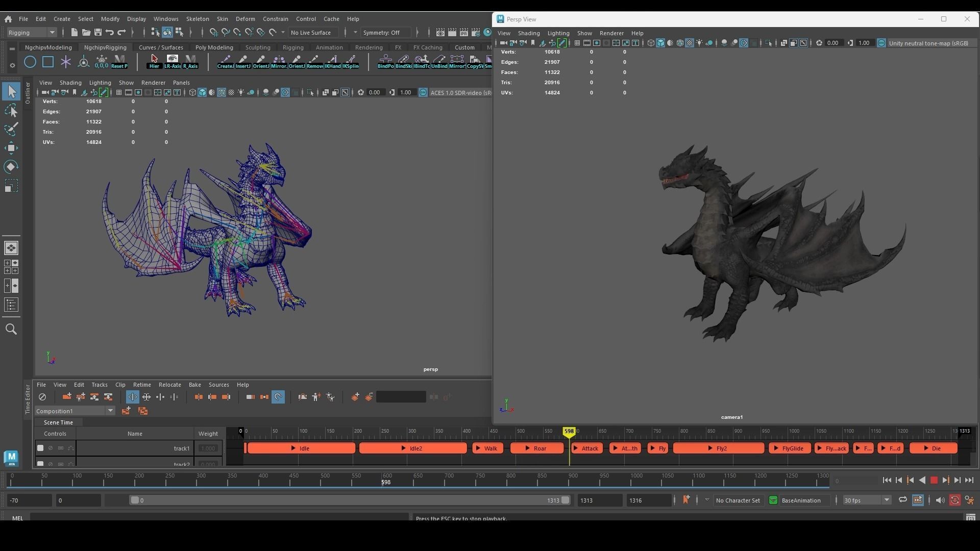Click the set key bookmark icon
Viewport: 980px width, 551px height.
point(686,500)
